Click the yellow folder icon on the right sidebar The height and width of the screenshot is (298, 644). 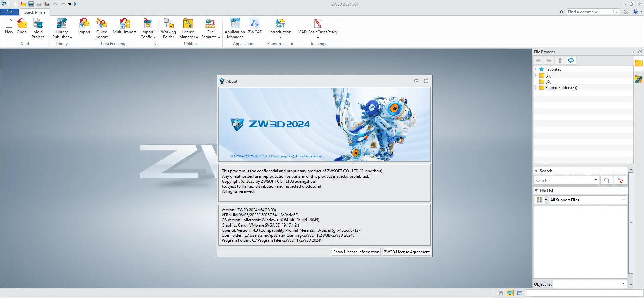pyautogui.click(x=639, y=63)
